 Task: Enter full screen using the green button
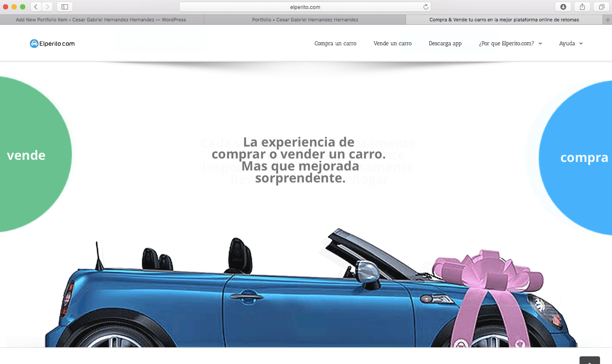[23, 7]
